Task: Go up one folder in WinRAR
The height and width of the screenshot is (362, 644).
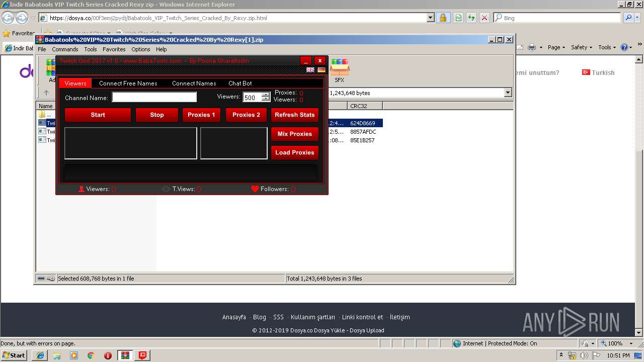Action: (46, 93)
